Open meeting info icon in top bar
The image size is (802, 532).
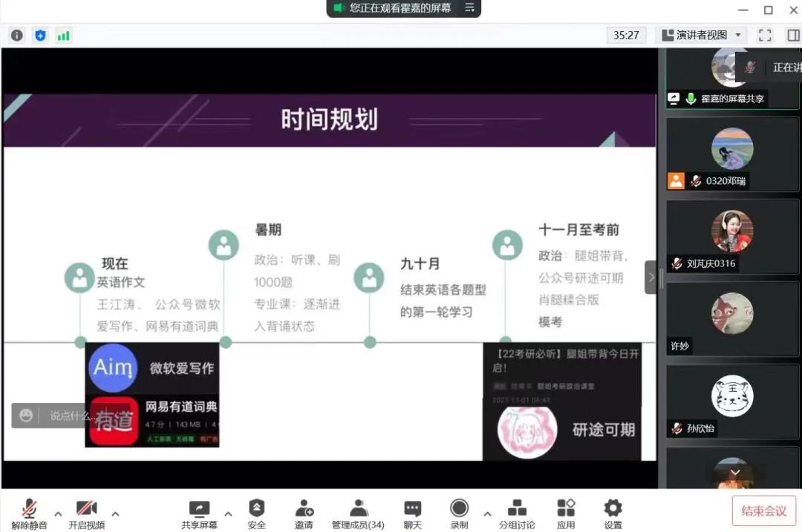tap(17, 35)
